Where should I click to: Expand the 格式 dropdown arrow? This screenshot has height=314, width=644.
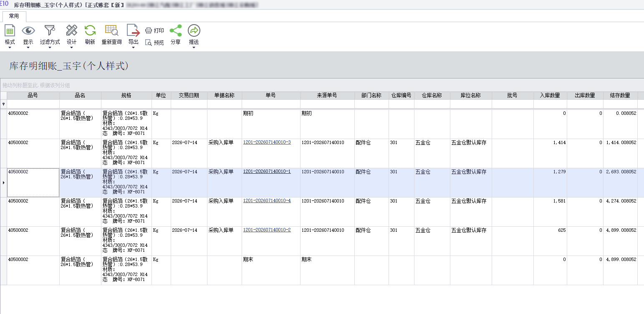[x=10, y=48]
